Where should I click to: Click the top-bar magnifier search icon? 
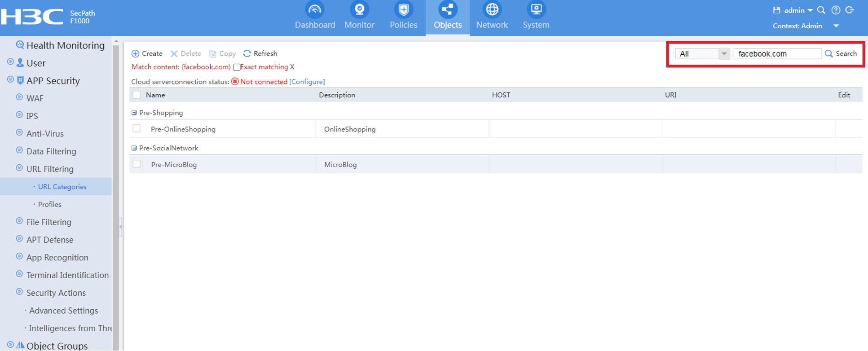821,10
